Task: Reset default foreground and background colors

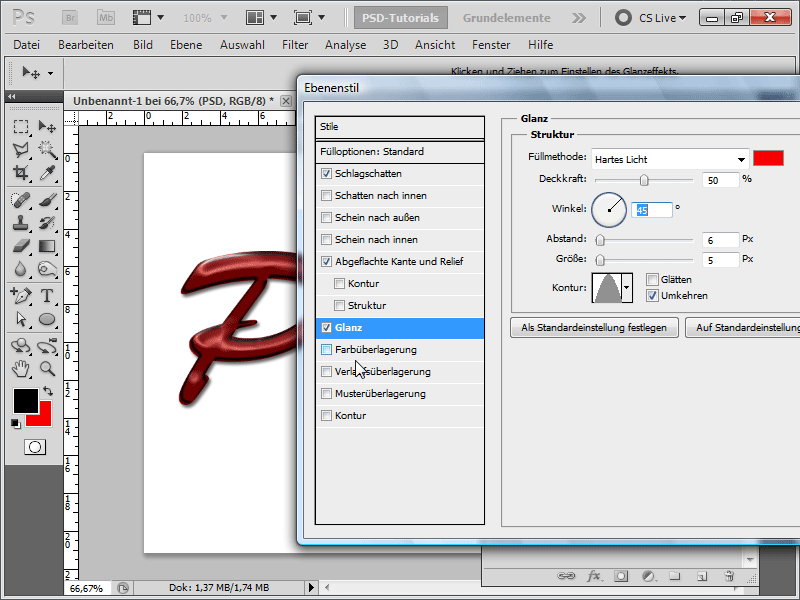Action: pyautogui.click(x=16, y=423)
